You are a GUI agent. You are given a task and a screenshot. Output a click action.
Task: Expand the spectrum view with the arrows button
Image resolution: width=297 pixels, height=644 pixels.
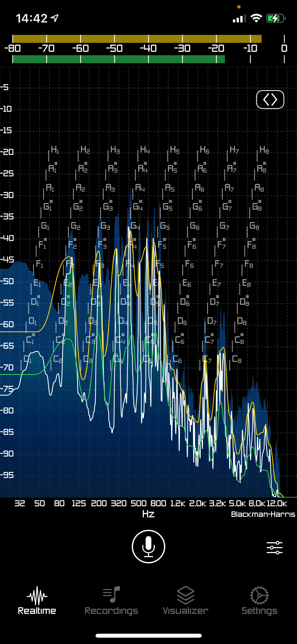270,100
